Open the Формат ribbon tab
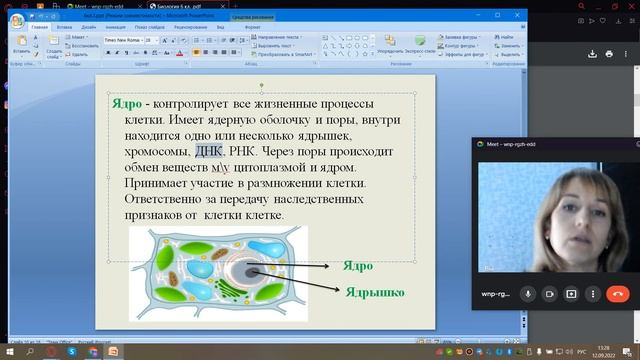 tap(253, 27)
